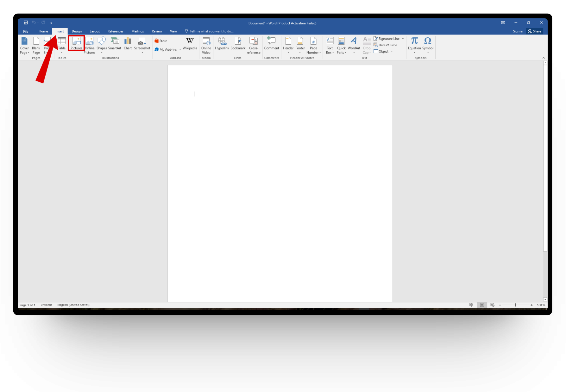This screenshot has height=392, width=566.
Task: Open the Wikipedia add-in
Action: [190, 44]
